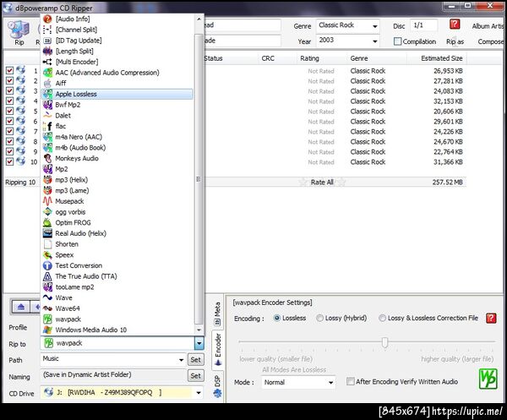
Task: Open the CD Drive dropdown
Action: pos(199,393)
